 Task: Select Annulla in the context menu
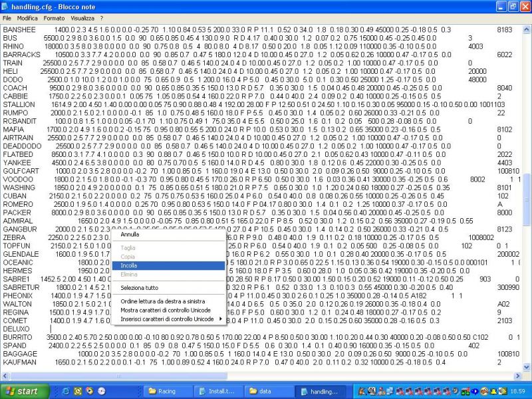coord(130,234)
